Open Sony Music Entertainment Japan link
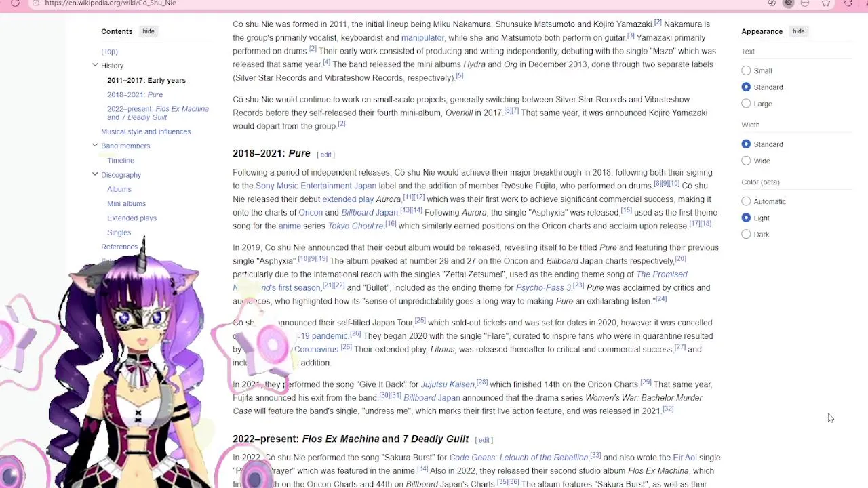The width and height of the screenshot is (868, 488). [x=316, y=186]
